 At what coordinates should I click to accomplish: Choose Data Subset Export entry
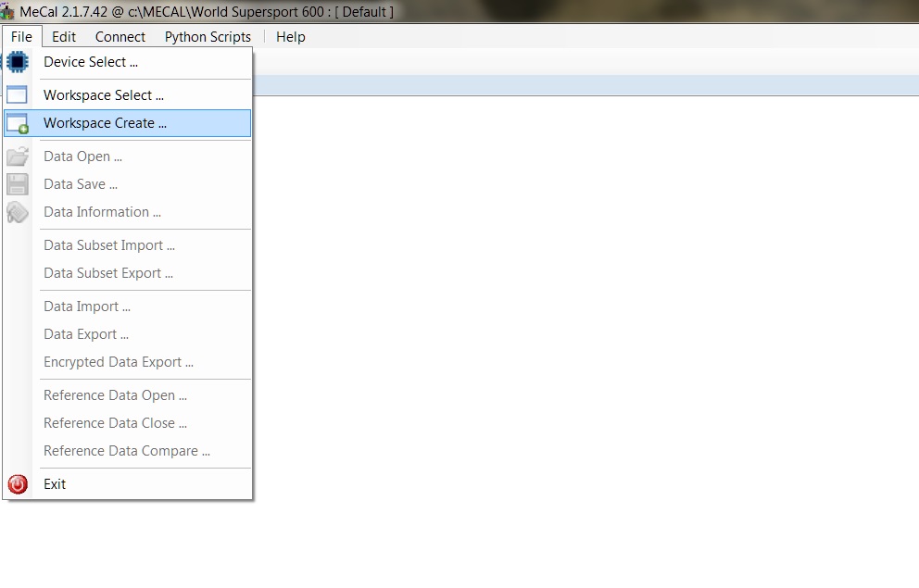128,273
